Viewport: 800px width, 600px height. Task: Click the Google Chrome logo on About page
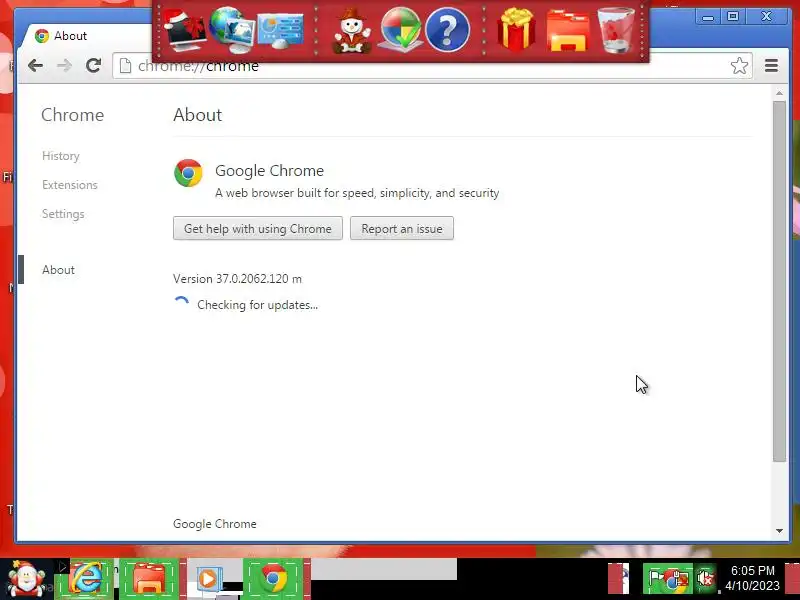click(x=188, y=173)
